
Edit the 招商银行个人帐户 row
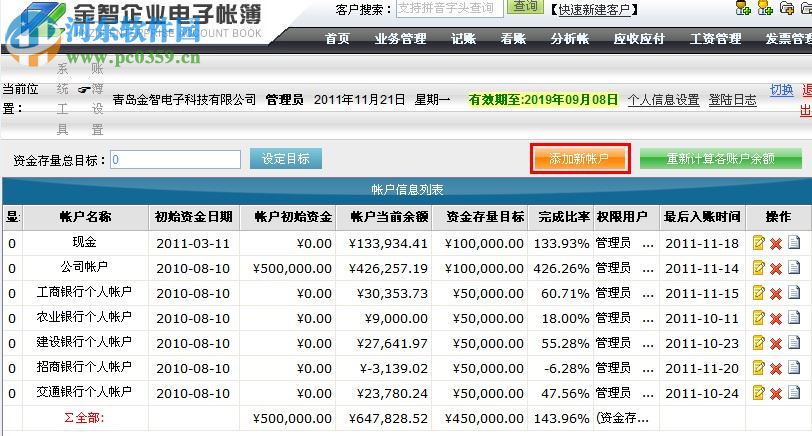pos(759,368)
